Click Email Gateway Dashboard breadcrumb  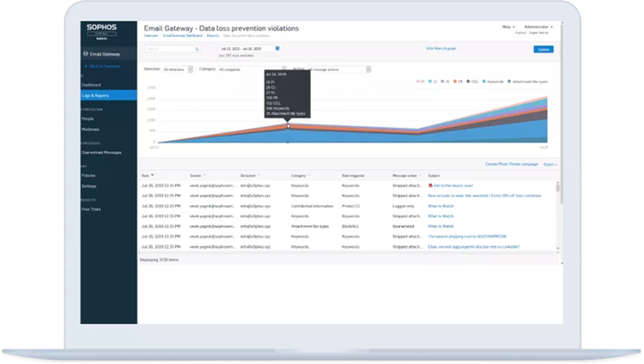pyautogui.click(x=182, y=36)
